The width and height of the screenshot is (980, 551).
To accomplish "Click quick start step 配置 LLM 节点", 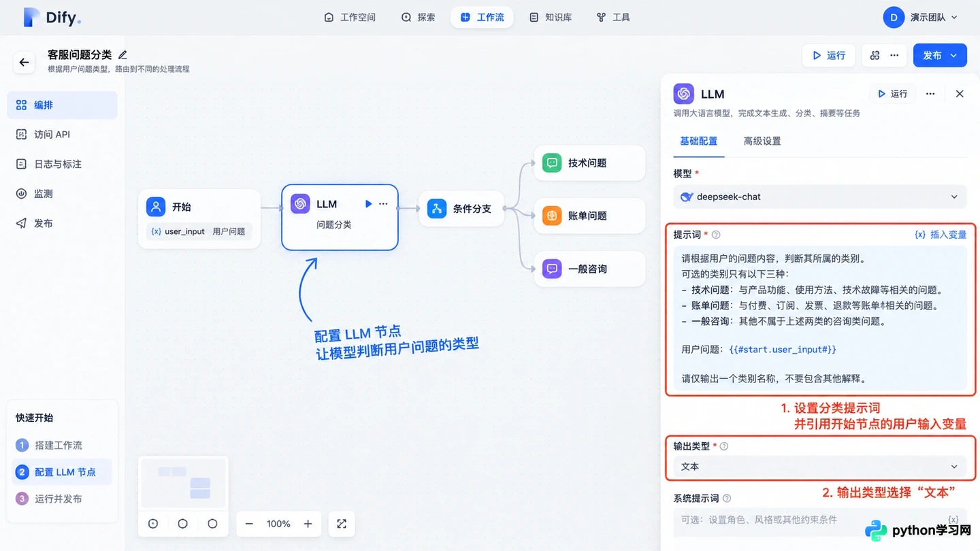I will pos(62,472).
